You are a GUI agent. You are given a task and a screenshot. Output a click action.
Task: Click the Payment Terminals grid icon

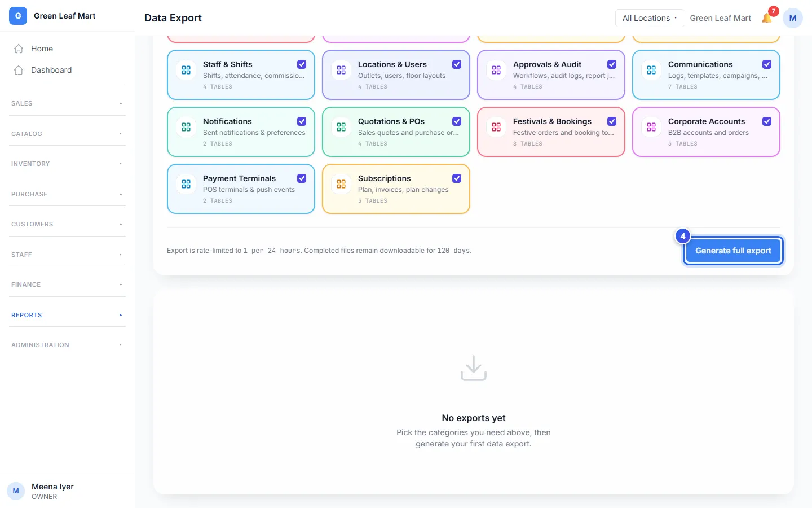pos(186,184)
